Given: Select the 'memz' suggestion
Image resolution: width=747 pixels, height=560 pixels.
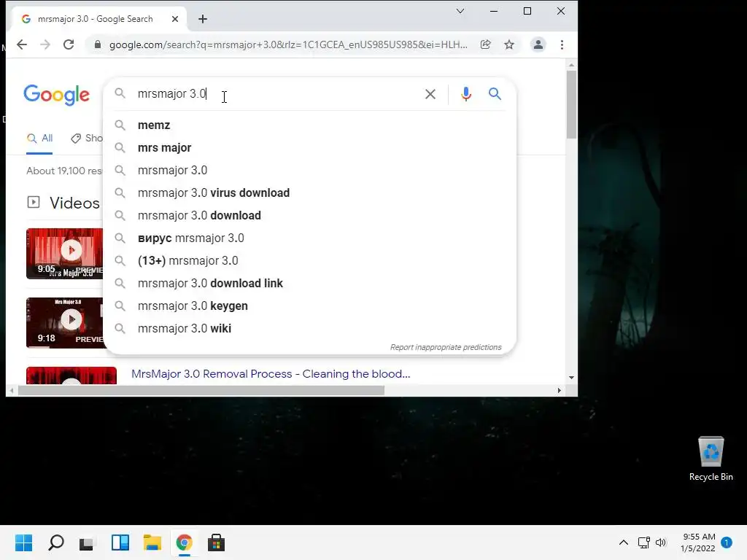Looking at the screenshot, I should 309,125.
